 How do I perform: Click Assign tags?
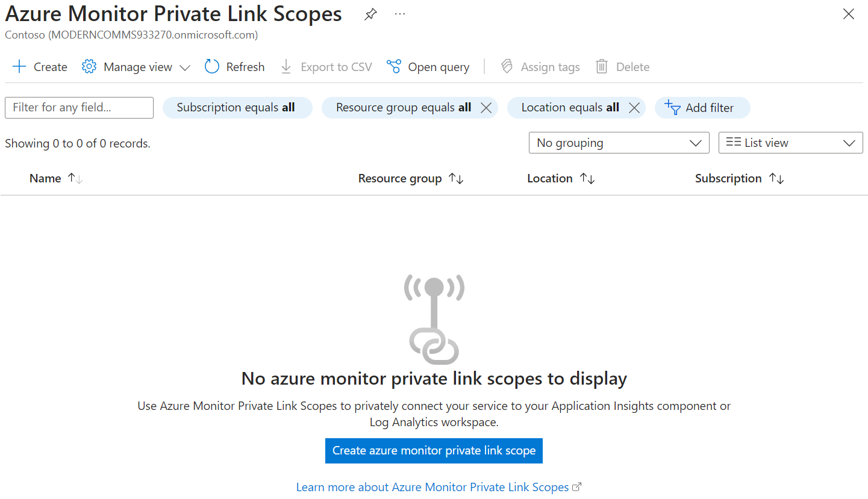click(540, 67)
